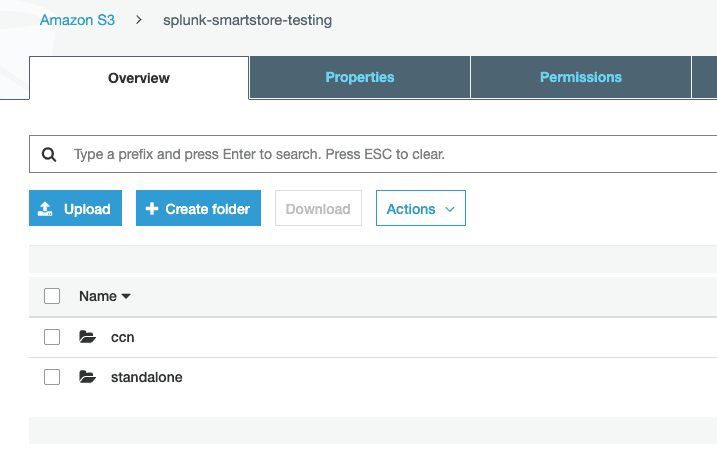Select the Overview tab
The height and width of the screenshot is (452, 717).
point(139,78)
